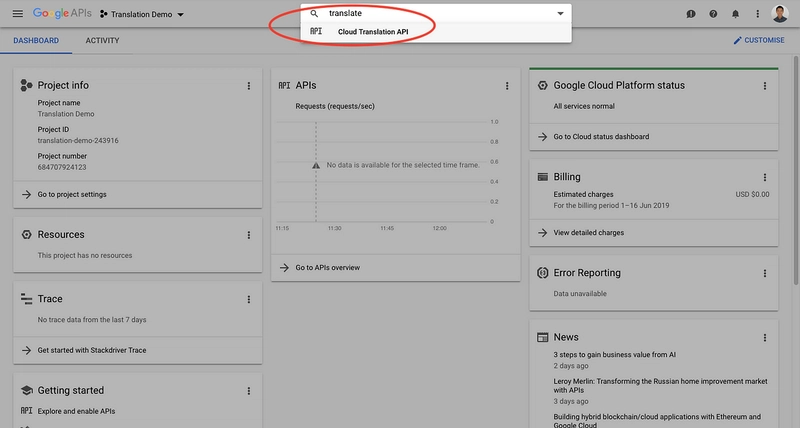The width and height of the screenshot is (800, 428).
Task: Open the user account avatar
Action: [779, 14]
